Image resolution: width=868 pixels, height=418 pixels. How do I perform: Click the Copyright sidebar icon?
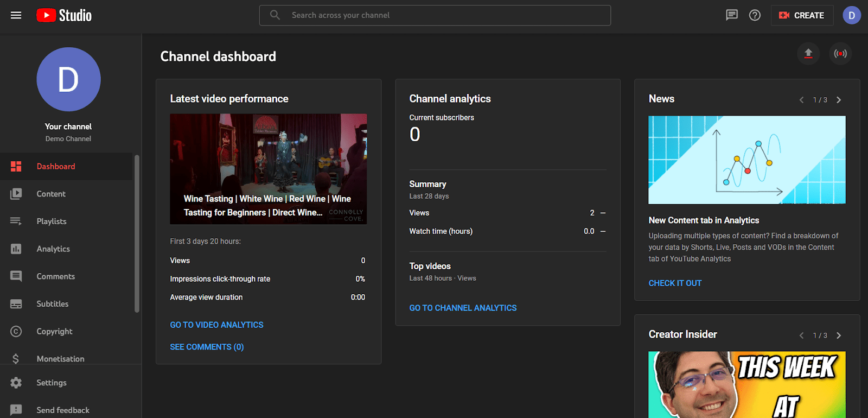[x=16, y=331]
